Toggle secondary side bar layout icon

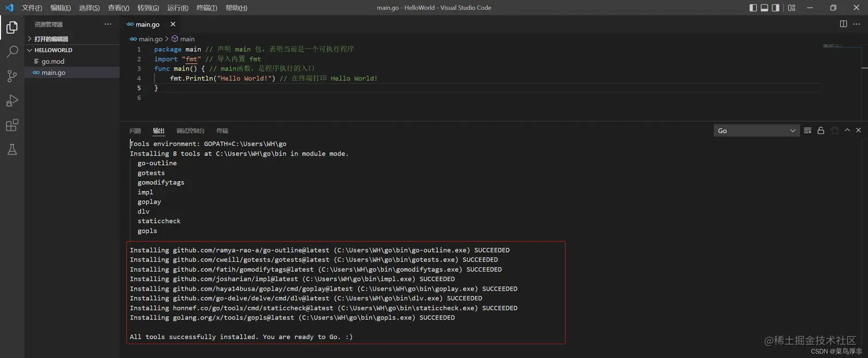pyautogui.click(x=776, y=7)
